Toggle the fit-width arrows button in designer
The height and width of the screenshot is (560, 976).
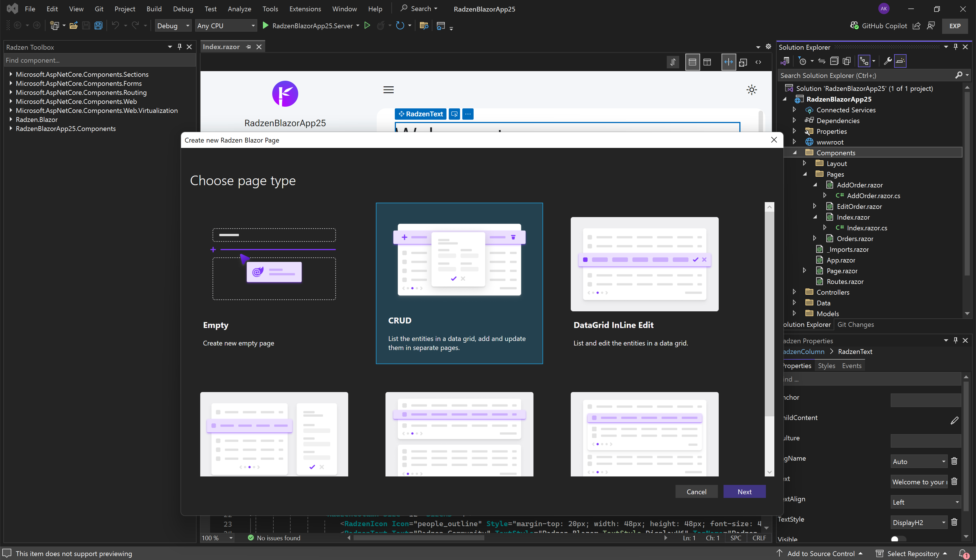click(x=728, y=62)
